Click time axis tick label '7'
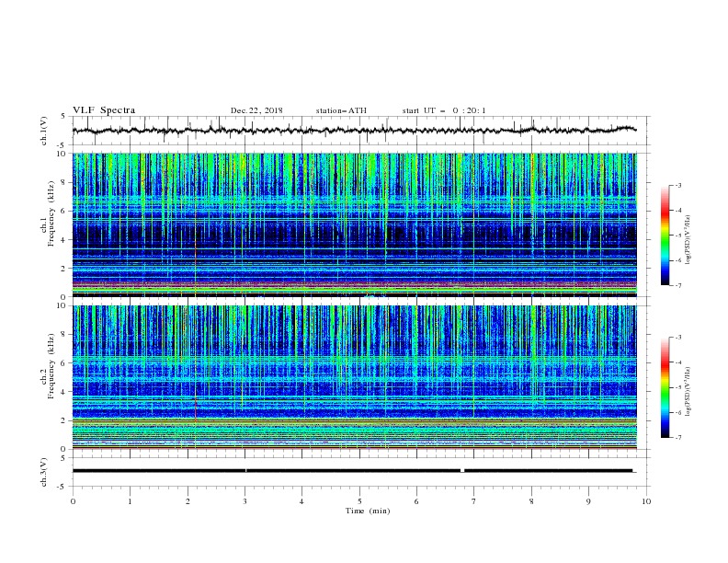Image resolution: width=728 pixels, height=563 pixels. point(474,501)
